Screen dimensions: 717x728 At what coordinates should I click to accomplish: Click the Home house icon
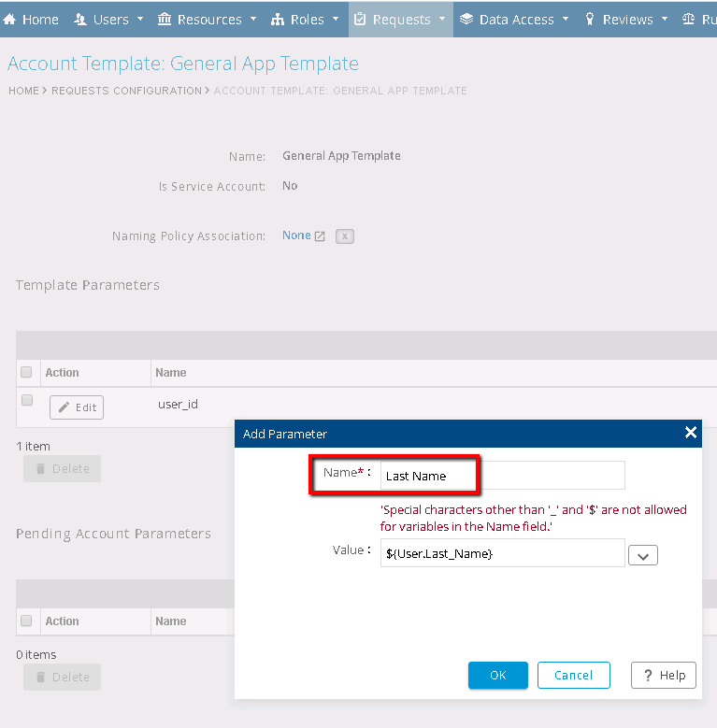(10, 20)
